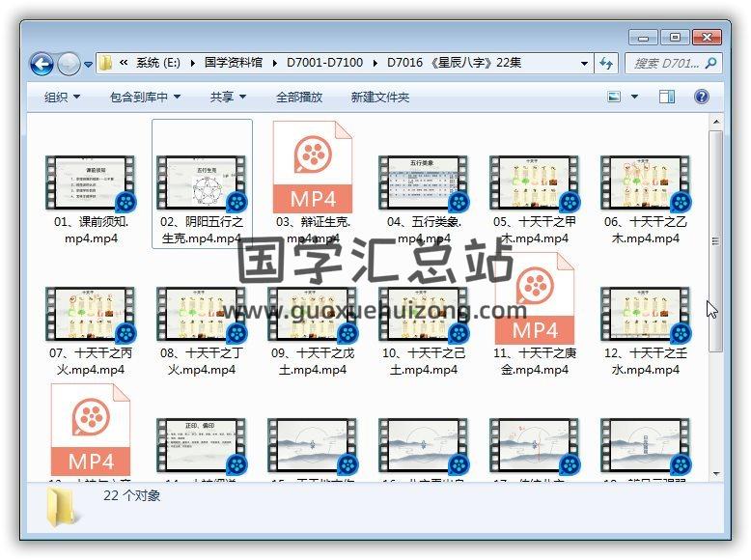Select the MP4 file 03、辩证生克
The width and height of the screenshot is (751, 560).
click(313, 168)
